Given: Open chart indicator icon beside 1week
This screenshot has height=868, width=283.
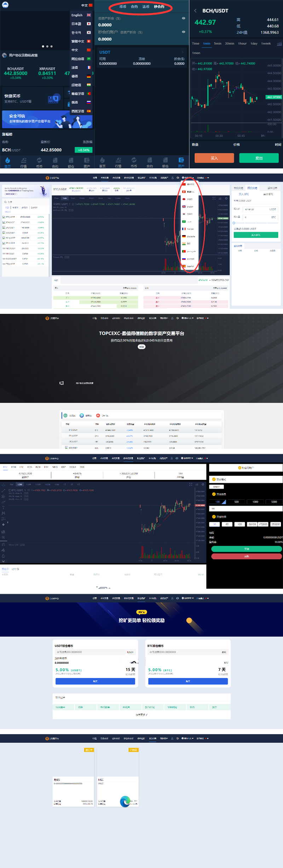Looking at the screenshot, I should click(x=279, y=44).
